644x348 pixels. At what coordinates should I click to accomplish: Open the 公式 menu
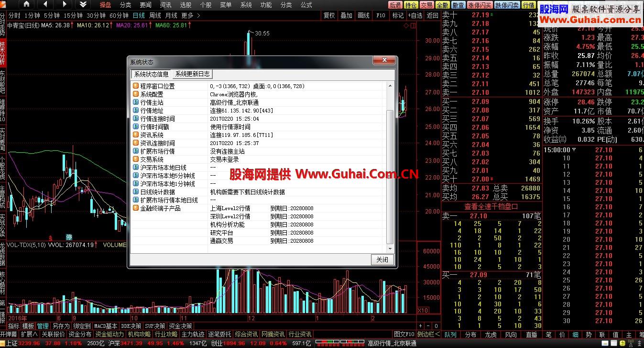click(306, 5)
